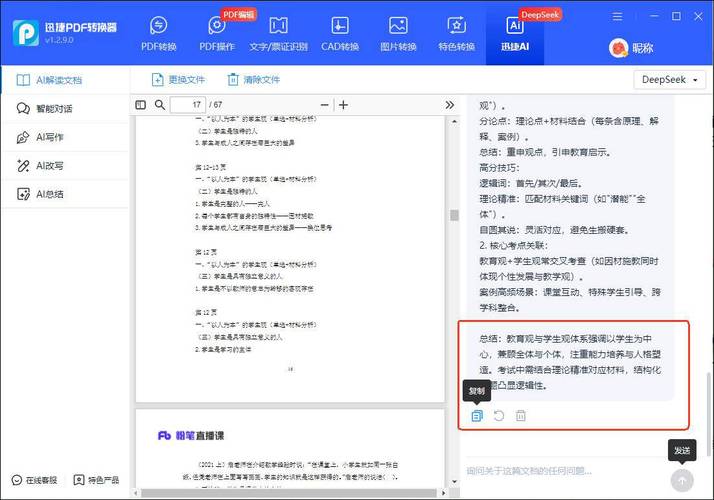714x500 pixels.
Task: Open the PDF操作 tab
Action: pos(217,34)
